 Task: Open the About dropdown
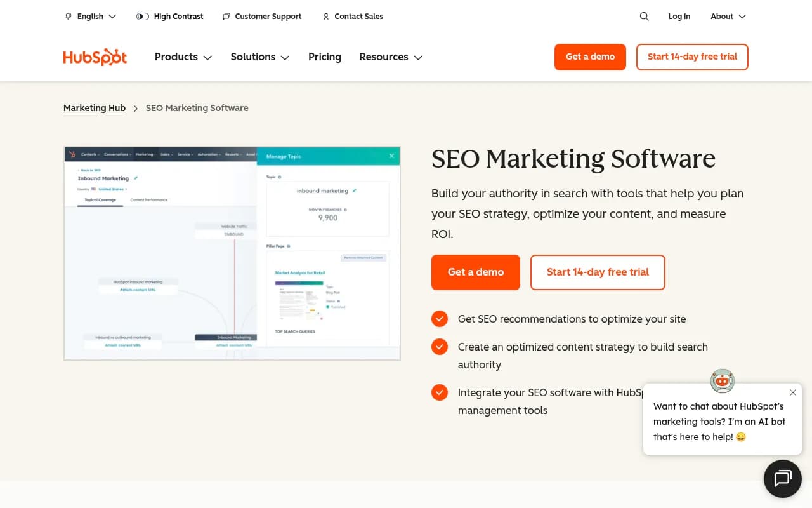point(727,16)
